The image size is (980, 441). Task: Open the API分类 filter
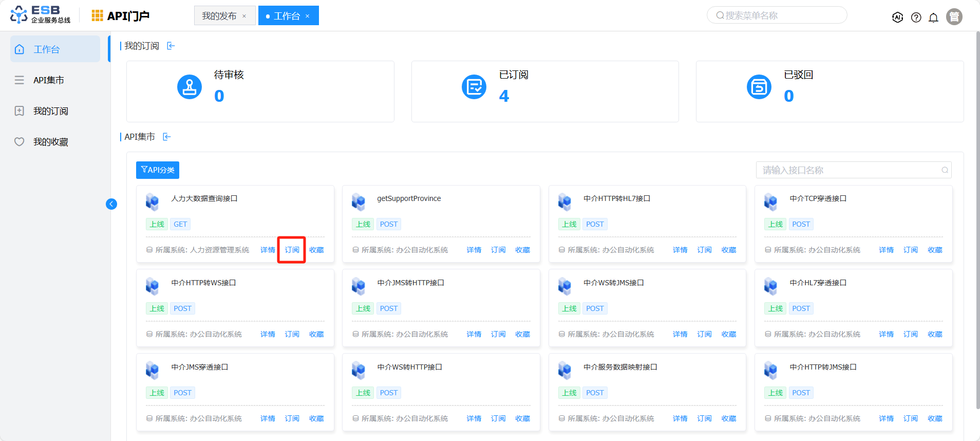pos(158,170)
